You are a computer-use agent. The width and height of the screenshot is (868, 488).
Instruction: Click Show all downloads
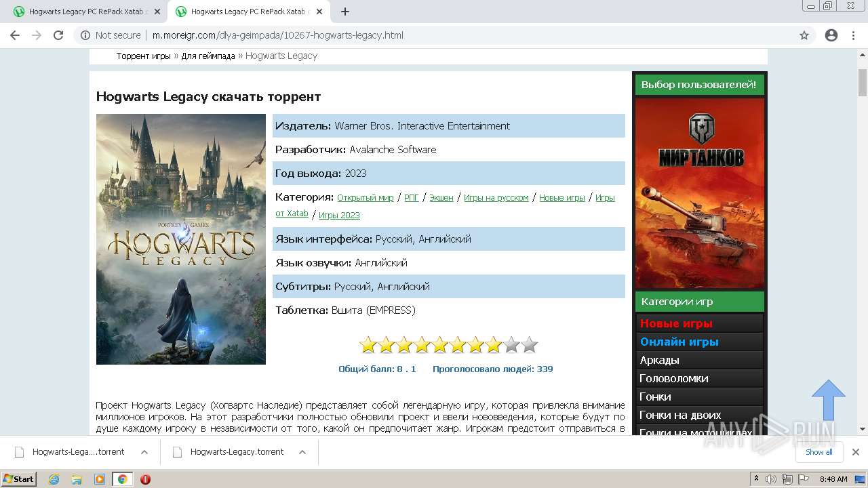(x=819, y=452)
